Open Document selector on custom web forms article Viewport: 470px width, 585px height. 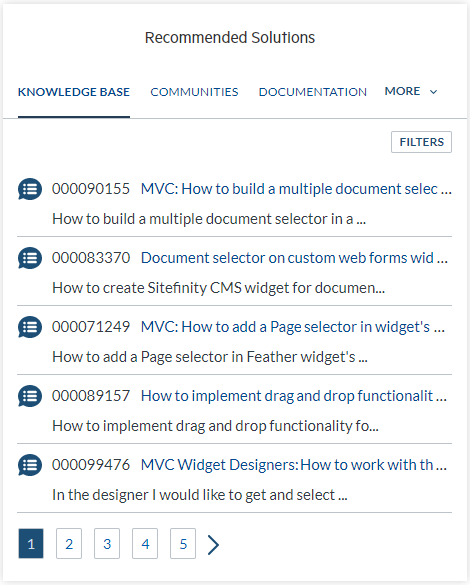point(294,258)
